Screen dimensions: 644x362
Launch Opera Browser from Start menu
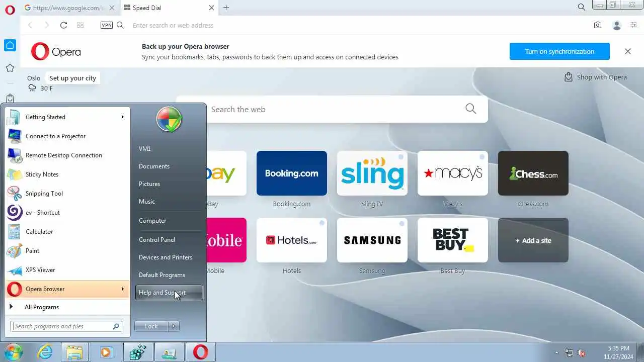click(67, 289)
